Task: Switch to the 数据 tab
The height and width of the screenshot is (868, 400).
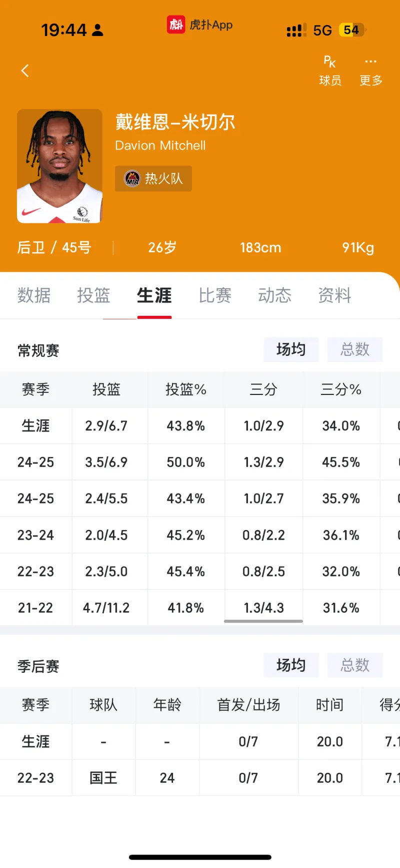Action: click(34, 295)
